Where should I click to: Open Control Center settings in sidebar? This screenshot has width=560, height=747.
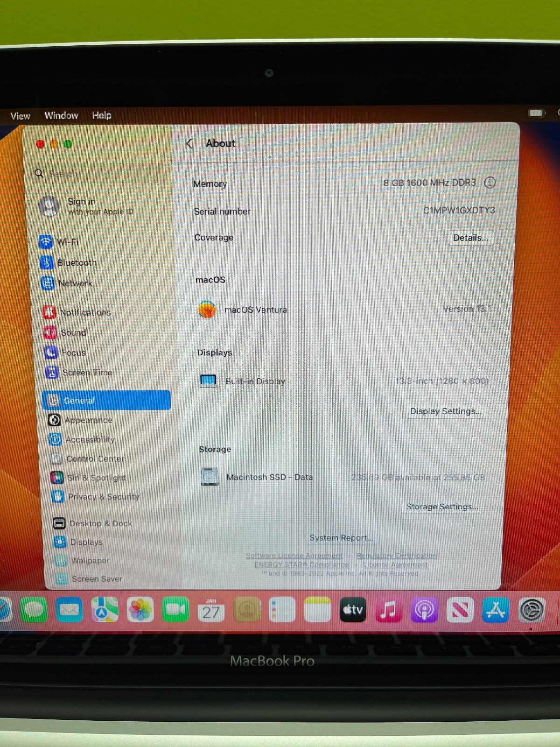tap(87, 458)
